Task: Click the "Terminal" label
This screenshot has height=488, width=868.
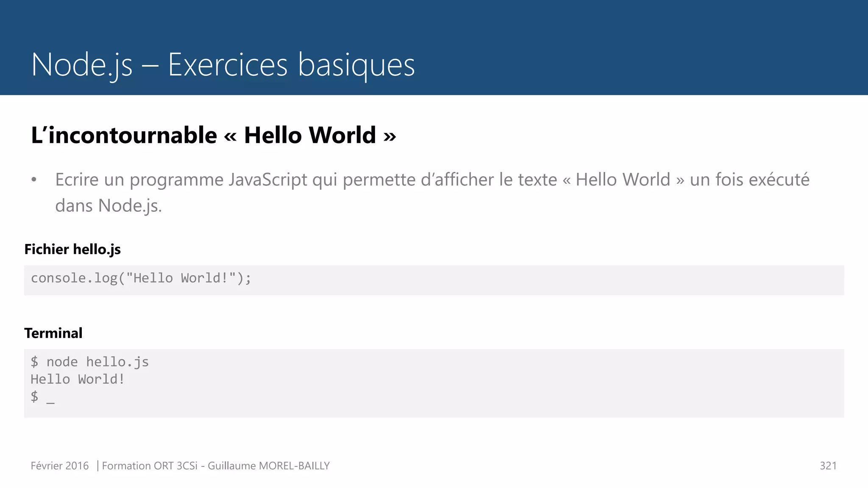Action: pyautogui.click(x=53, y=333)
